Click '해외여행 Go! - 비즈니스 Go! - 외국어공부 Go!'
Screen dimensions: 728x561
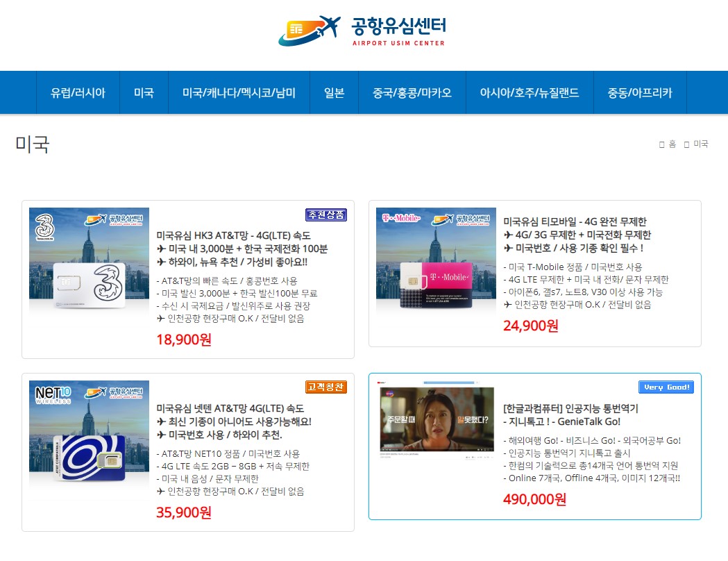595,441
